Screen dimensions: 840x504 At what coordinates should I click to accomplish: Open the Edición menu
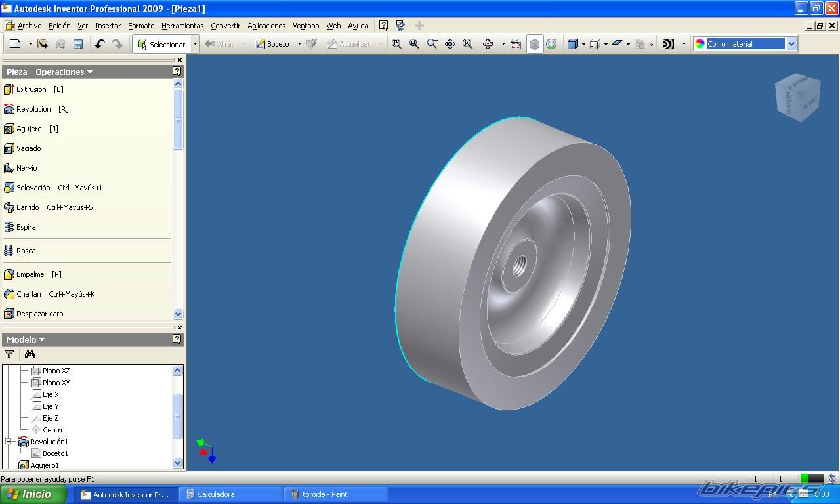(x=59, y=26)
